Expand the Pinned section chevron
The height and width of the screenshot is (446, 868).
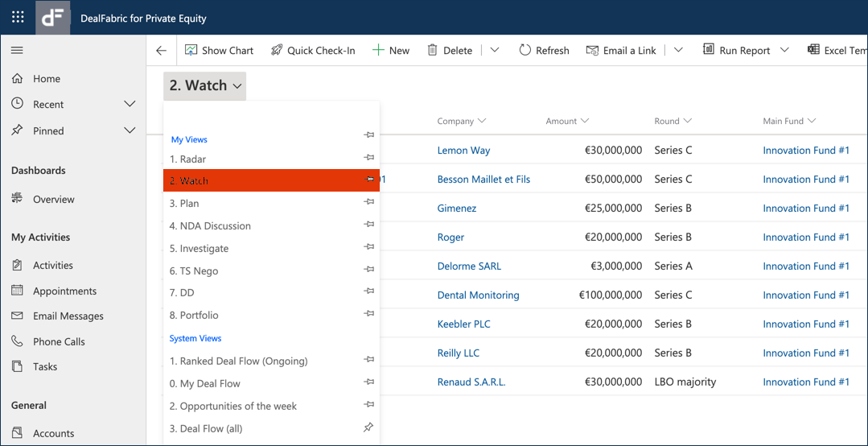pyautogui.click(x=130, y=130)
